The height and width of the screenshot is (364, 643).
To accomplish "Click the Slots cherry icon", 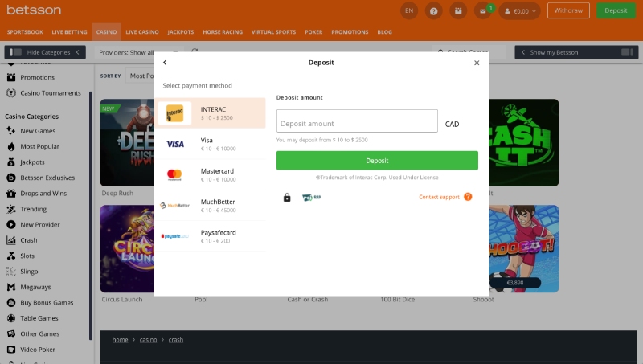I will click(11, 256).
